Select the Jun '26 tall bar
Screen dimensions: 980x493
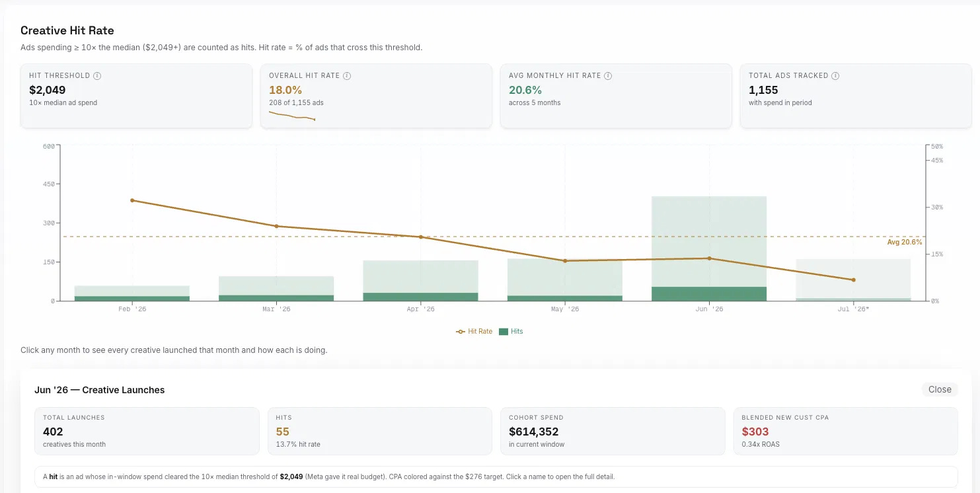(x=709, y=248)
